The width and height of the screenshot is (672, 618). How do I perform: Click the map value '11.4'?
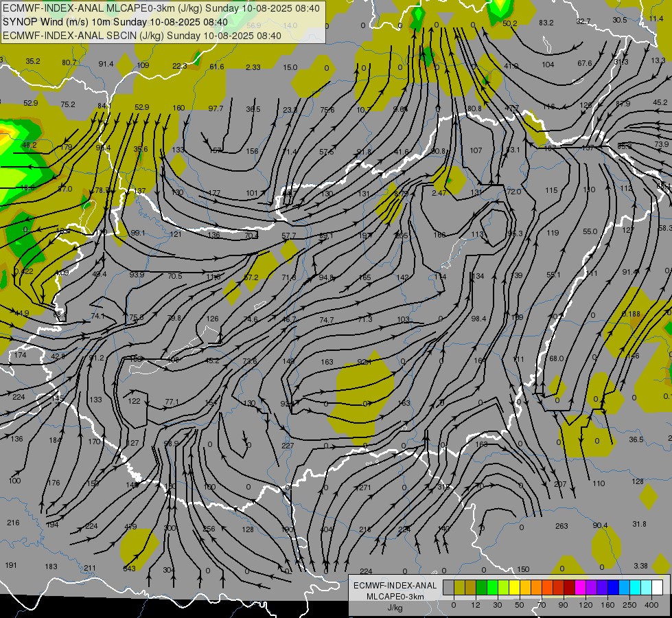(x=656, y=19)
